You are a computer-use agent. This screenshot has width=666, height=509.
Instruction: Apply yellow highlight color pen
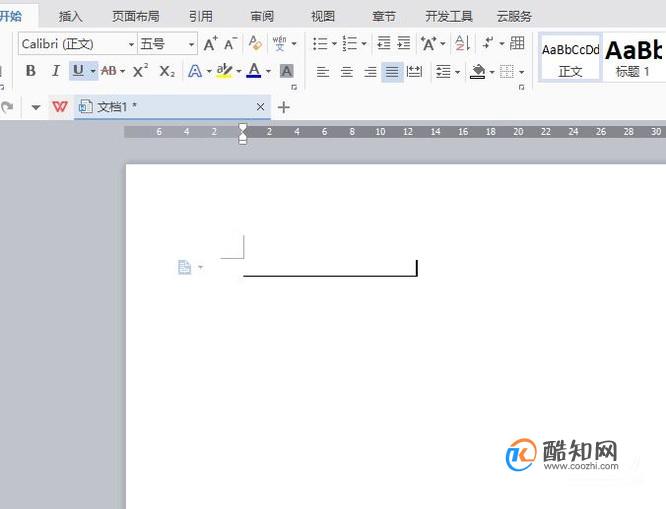(224, 71)
